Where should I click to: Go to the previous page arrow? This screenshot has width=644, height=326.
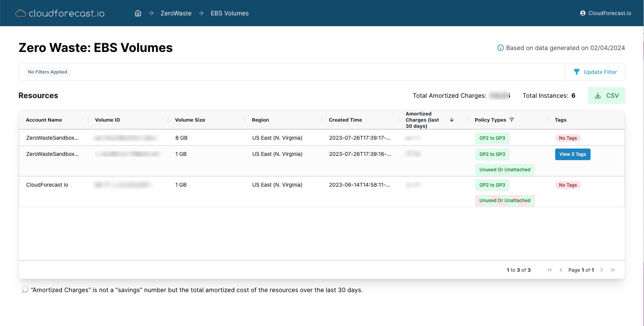tap(561, 270)
